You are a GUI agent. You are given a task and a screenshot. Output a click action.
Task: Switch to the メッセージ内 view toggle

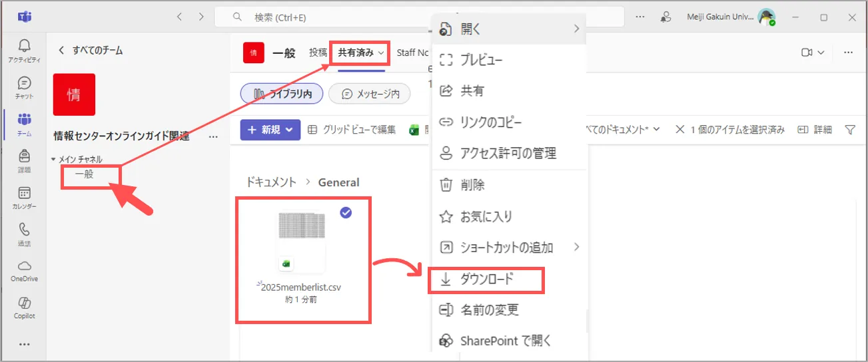click(370, 94)
